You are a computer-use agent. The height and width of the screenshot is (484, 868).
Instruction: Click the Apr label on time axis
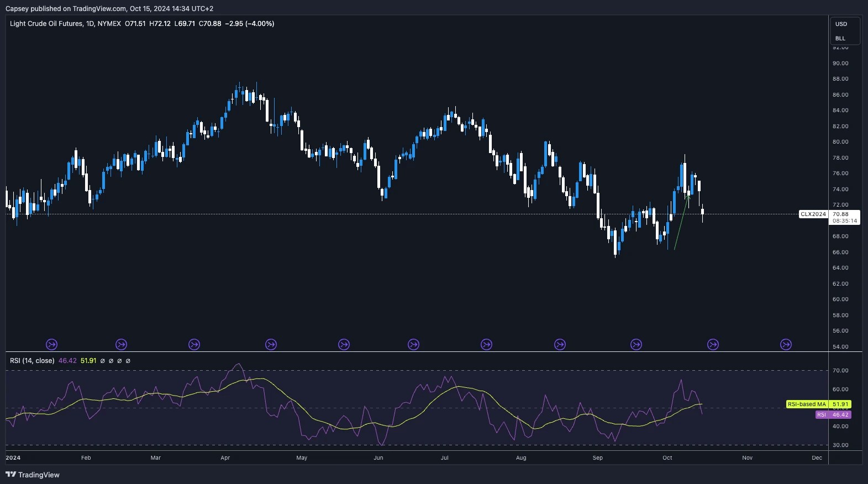click(x=225, y=458)
